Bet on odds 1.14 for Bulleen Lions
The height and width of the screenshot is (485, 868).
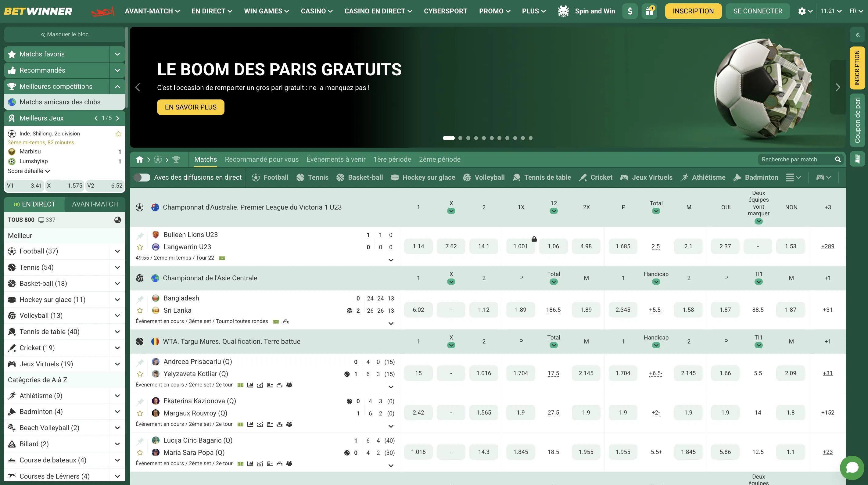click(418, 246)
